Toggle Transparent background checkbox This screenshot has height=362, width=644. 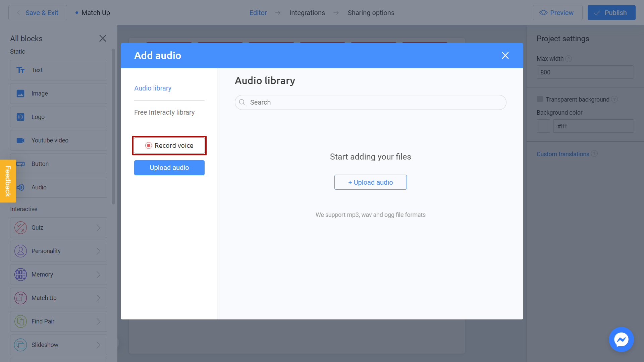click(x=540, y=99)
